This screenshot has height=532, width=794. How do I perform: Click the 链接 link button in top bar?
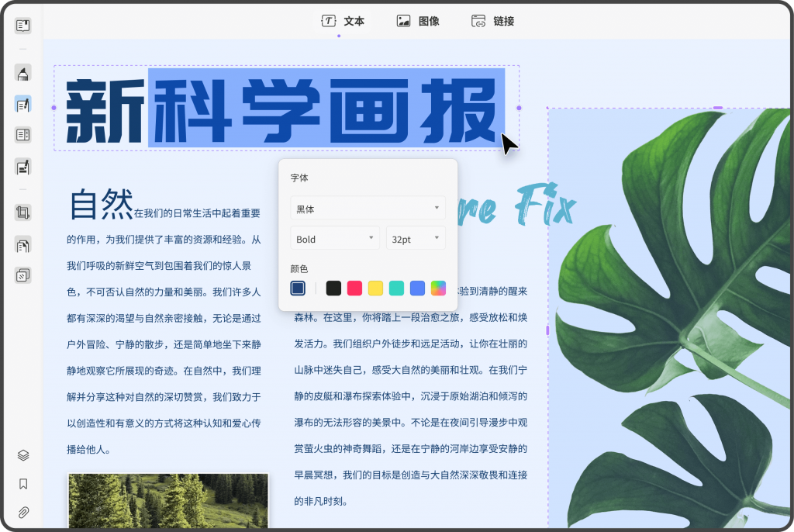(493, 21)
